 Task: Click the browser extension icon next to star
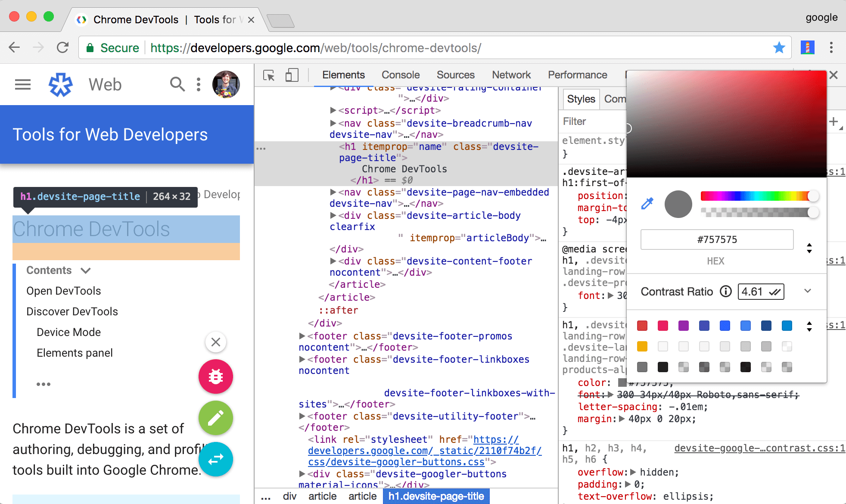coord(808,47)
